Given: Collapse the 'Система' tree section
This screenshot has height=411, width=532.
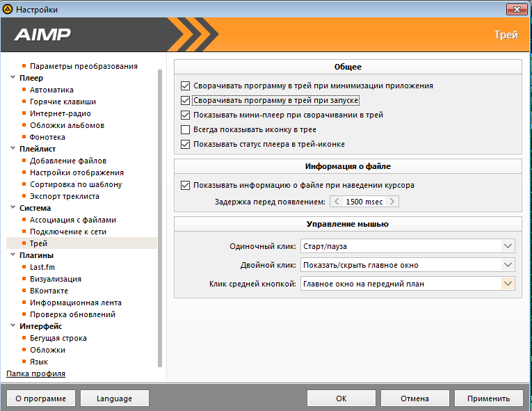Looking at the screenshot, I should 13,207.
